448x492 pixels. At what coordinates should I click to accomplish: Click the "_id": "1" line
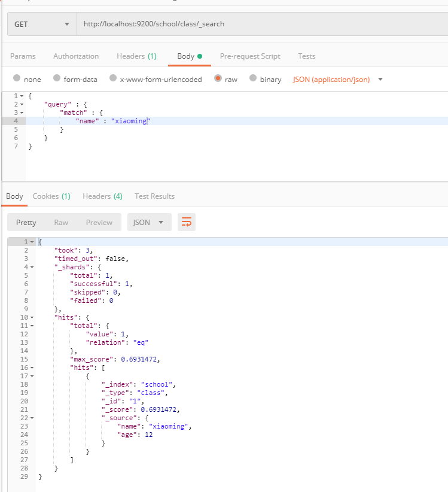[123, 401]
